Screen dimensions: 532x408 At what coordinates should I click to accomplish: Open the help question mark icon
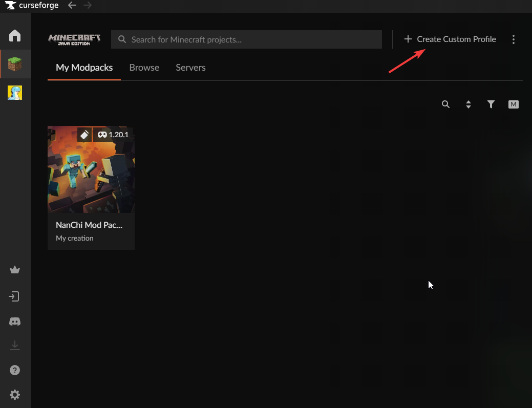coord(15,370)
